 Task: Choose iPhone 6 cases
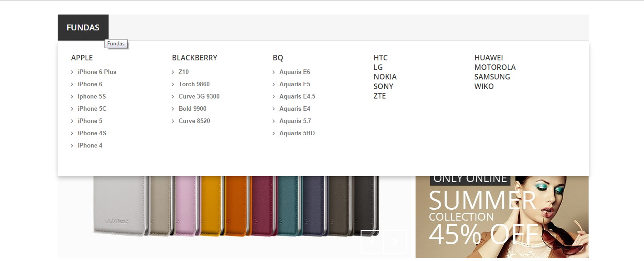point(90,84)
